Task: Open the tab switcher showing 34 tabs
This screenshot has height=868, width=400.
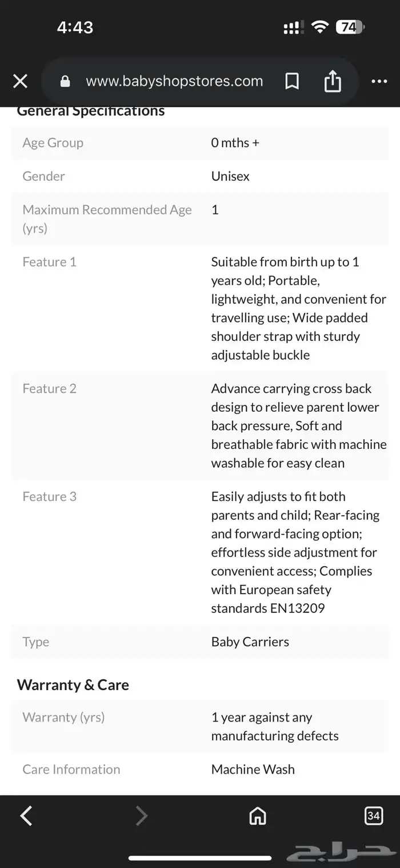Action: [x=374, y=815]
